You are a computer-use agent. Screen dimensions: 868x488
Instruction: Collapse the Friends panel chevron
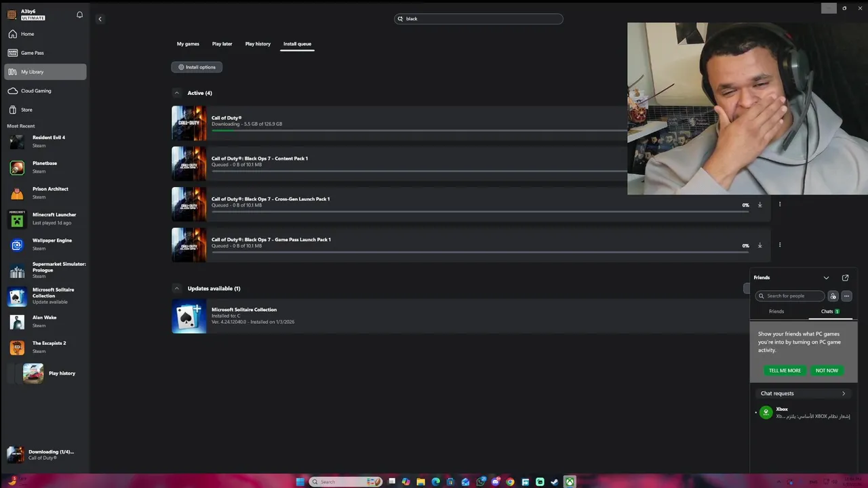tap(826, 278)
